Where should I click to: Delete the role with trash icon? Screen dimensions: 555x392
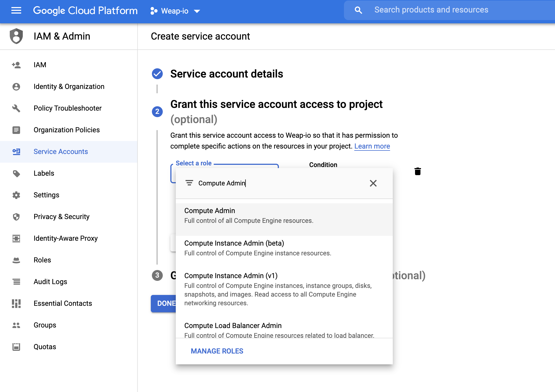click(418, 171)
